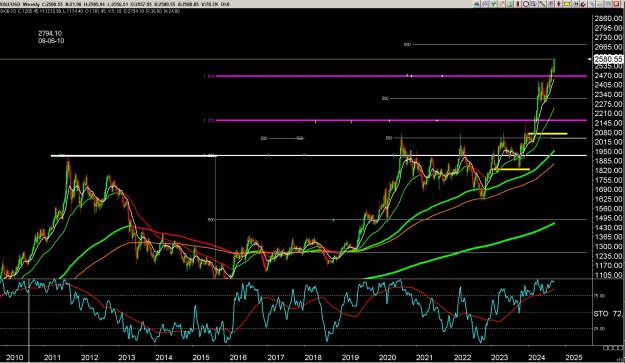
Task: Click the 2019 label on time axis
Action: pyautogui.click(x=350, y=357)
